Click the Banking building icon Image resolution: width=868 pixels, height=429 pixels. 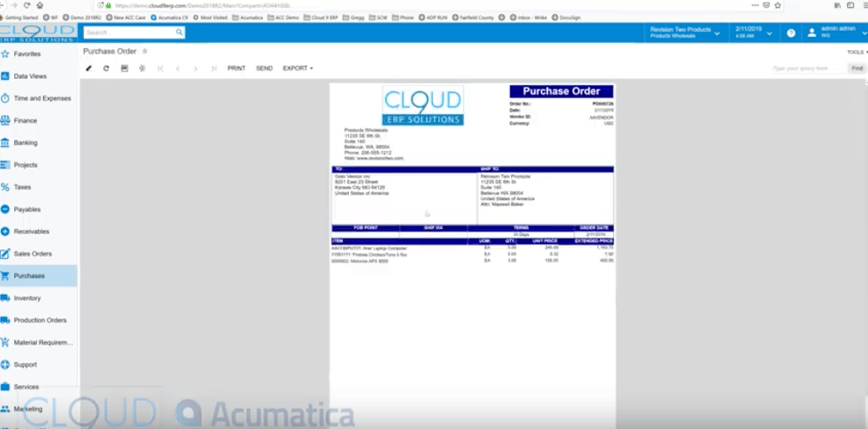[x=5, y=142]
